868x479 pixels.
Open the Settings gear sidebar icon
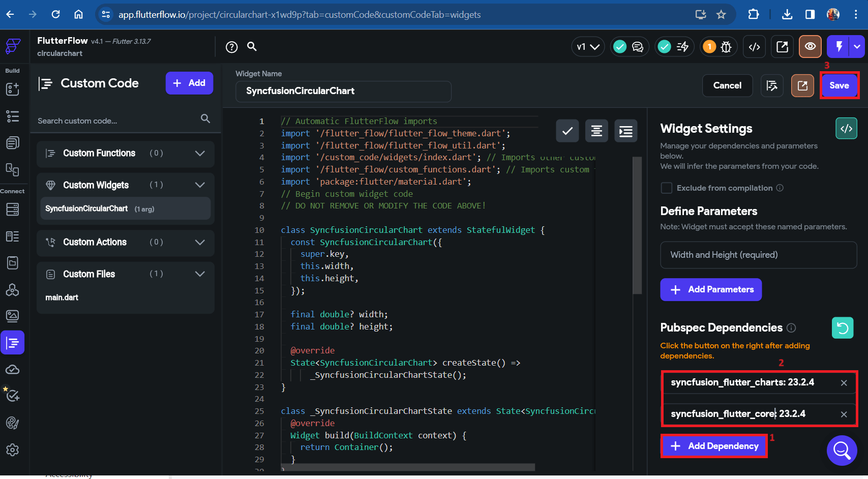click(x=13, y=450)
